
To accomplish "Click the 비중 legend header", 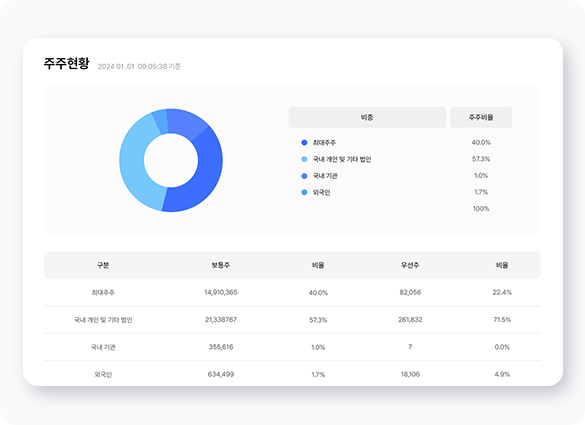I will [367, 117].
